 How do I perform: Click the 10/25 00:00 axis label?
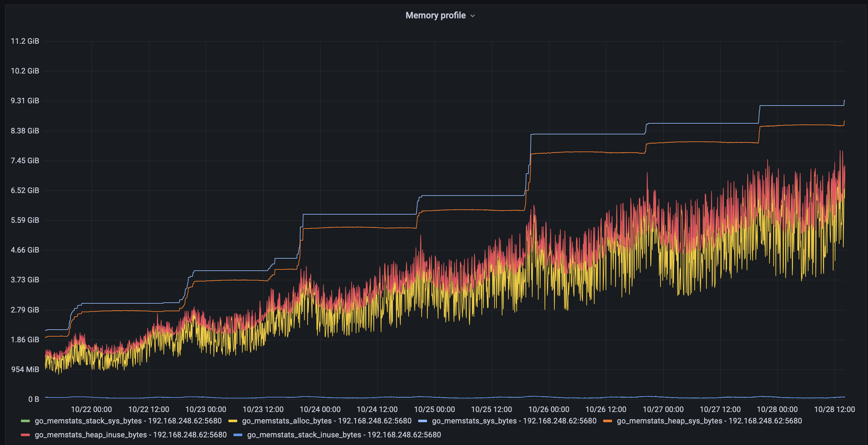click(435, 410)
